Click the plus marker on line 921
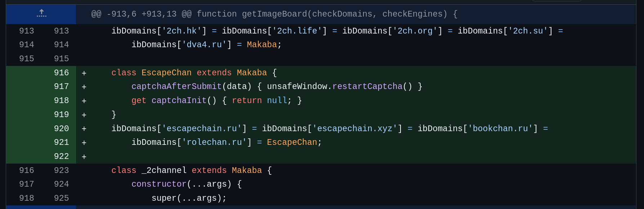This screenshot has height=209, width=644. tap(84, 143)
